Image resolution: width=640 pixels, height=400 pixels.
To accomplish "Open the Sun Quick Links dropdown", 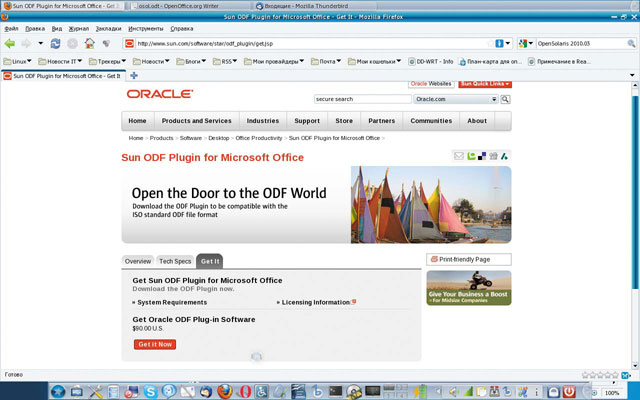I will (x=485, y=84).
